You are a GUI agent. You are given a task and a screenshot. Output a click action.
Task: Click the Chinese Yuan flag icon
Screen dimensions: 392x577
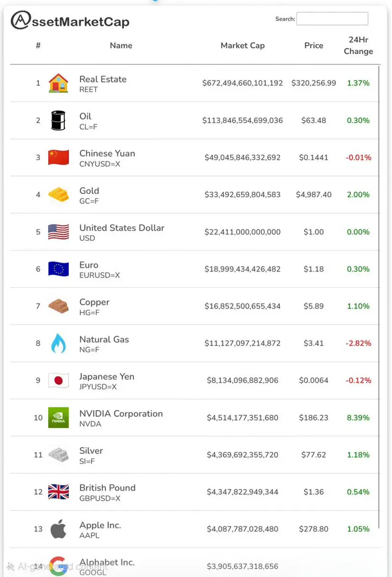59,157
